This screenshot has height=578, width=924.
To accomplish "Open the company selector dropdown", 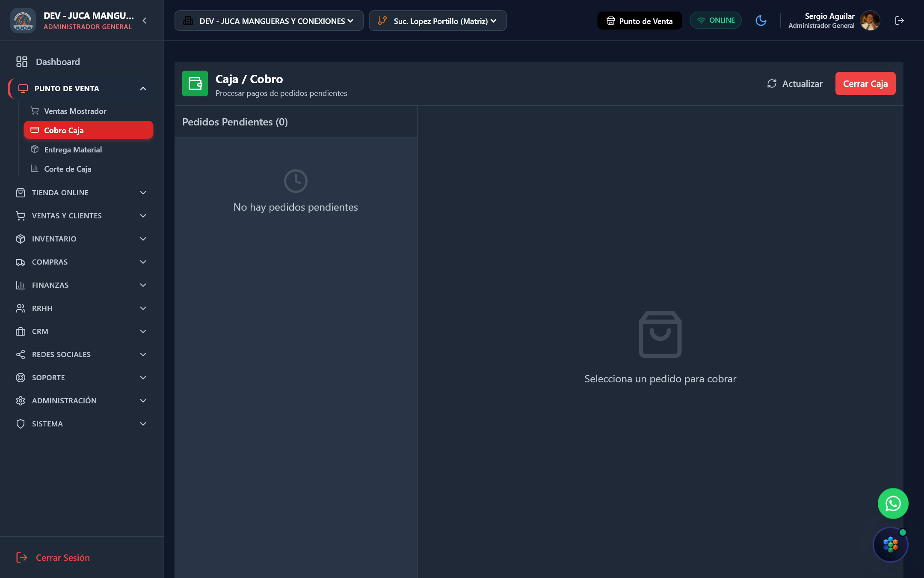I will [x=269, y=21].
